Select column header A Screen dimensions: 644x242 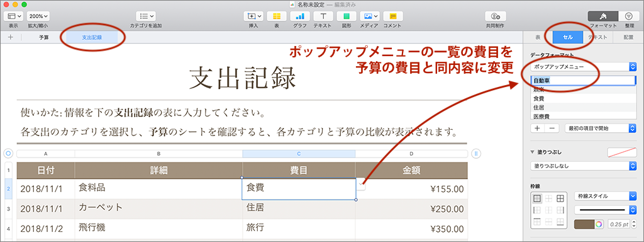pyautogui.click(x=45, y=154)
